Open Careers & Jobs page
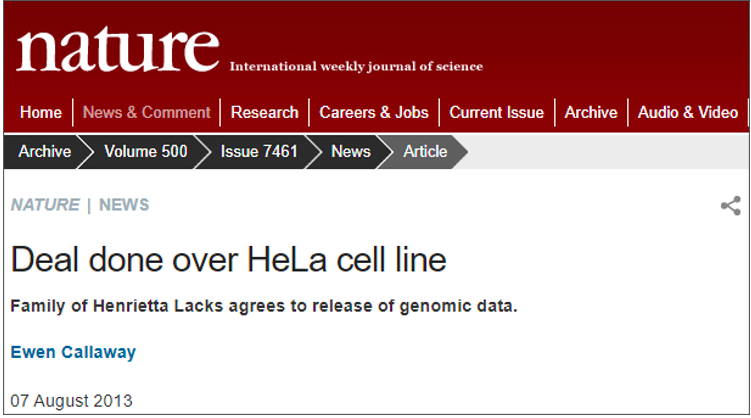 [374, 113]
